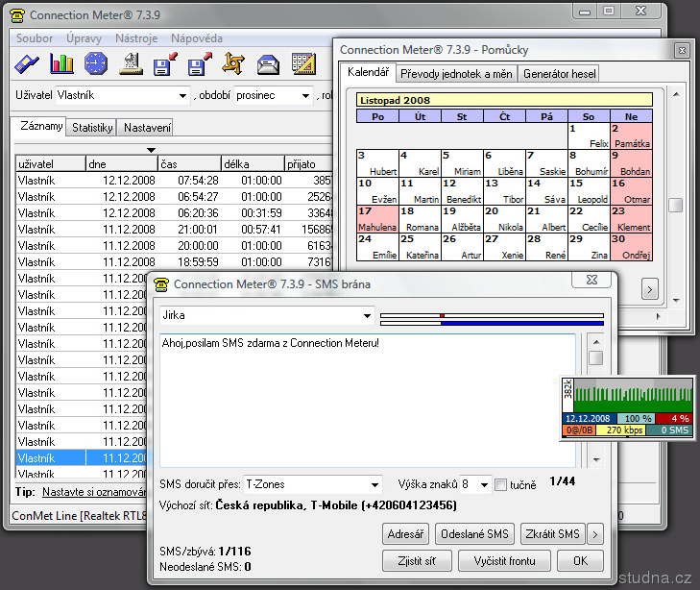Click the orange arrows toolbar icon
Screen dimensions: 700x590
[233, 64]
